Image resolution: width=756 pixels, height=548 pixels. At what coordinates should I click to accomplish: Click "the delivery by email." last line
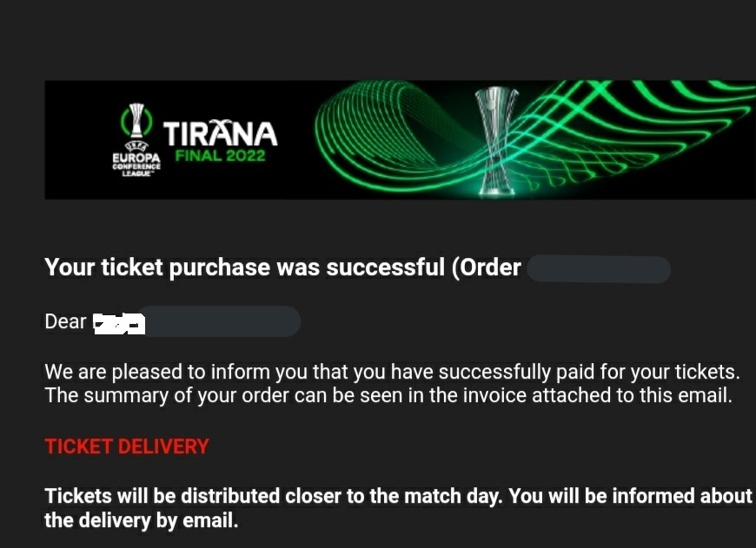[x=141, y=522]
